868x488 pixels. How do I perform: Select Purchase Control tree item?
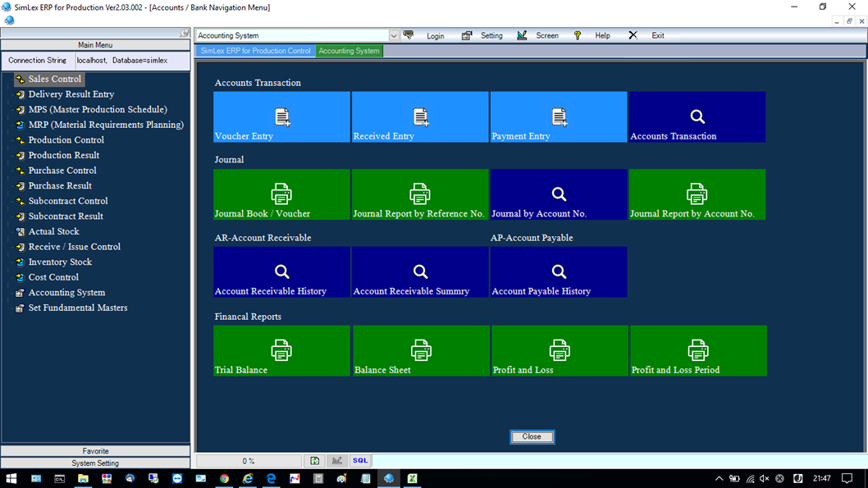coord(62,171)
